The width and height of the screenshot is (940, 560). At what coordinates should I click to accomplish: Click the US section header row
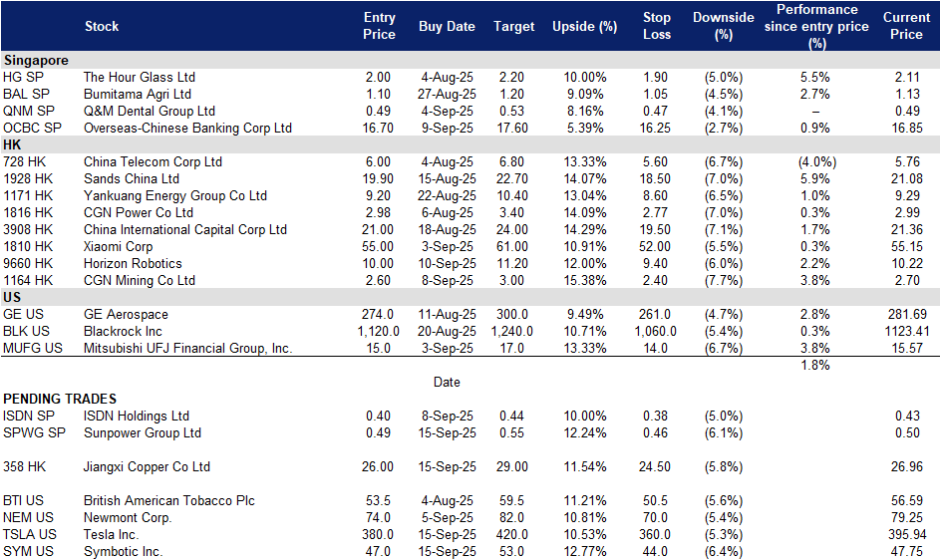[x=470, y=297]
